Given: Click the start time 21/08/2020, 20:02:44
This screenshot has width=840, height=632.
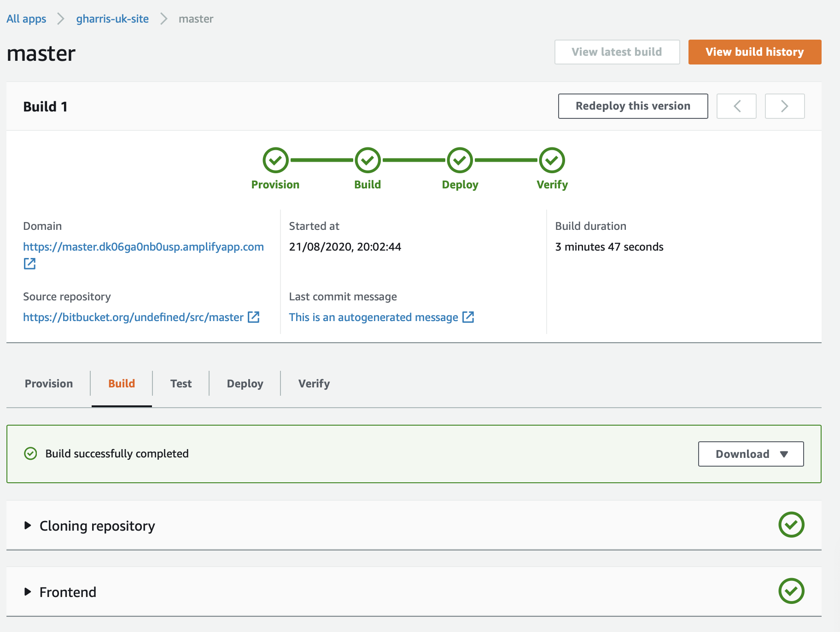Looking at the screenshot, I should [345, 247].
